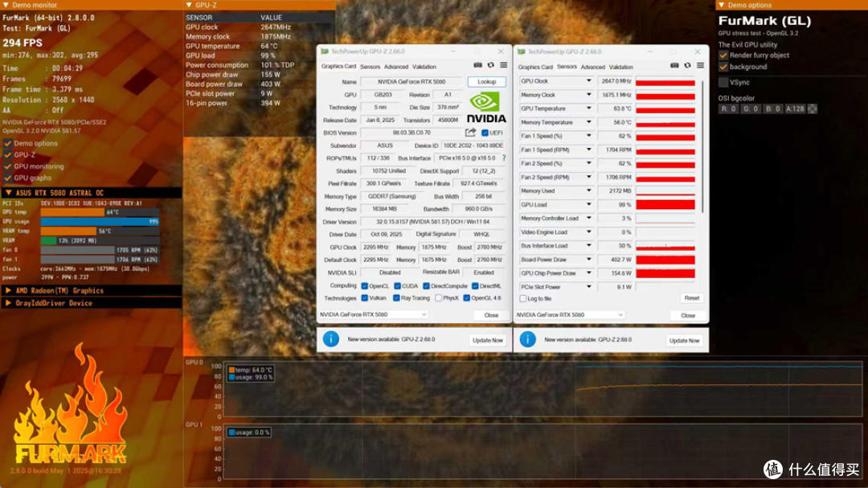Open Memory Used sensor dropdown arrow
The height and width of the screenshot is (488, 868).
click(x=588, y=191)
